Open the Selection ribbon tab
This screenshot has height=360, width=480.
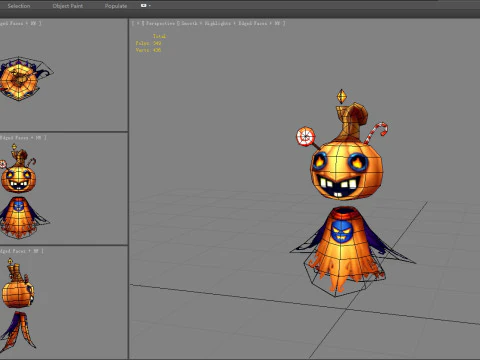[x=19, y=6]
